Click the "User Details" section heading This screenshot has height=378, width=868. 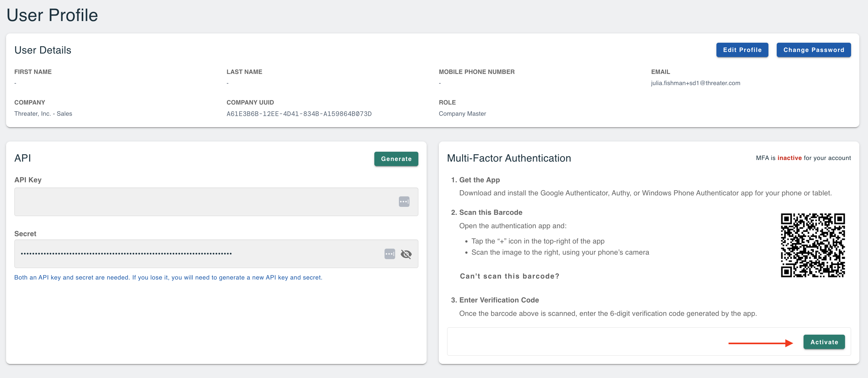[x=43, y=50]
